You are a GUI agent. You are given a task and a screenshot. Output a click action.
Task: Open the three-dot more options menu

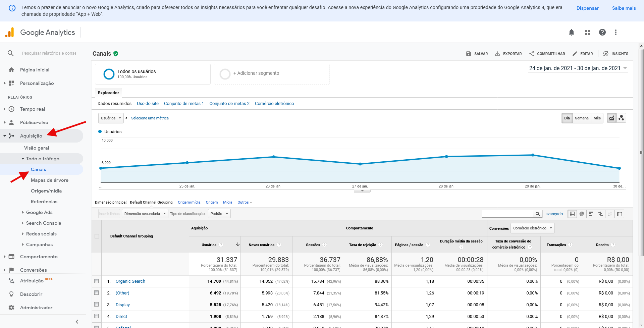click(616, 32)
